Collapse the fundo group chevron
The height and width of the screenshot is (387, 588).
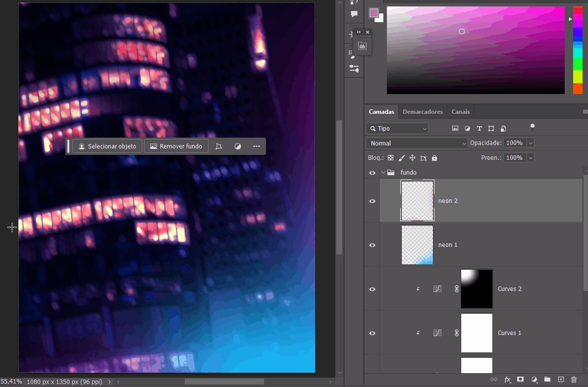tap(383, 172)
